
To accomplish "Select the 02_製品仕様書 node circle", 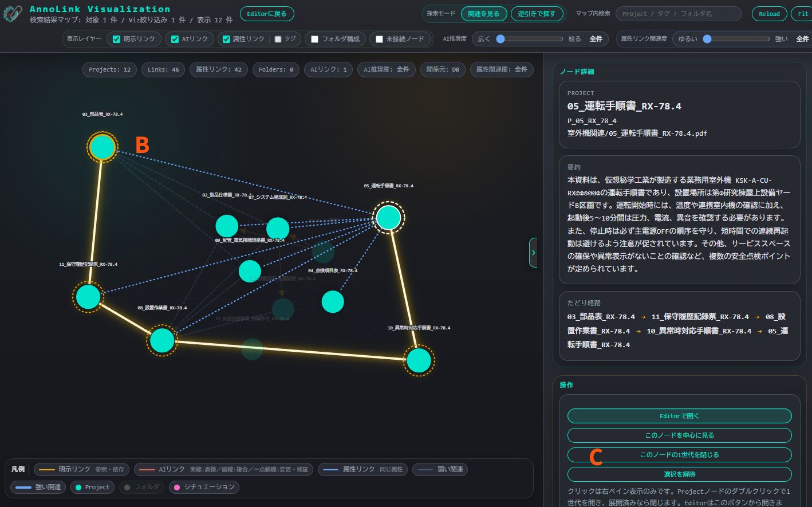I will pyautogui.click(x=227, y=226).
